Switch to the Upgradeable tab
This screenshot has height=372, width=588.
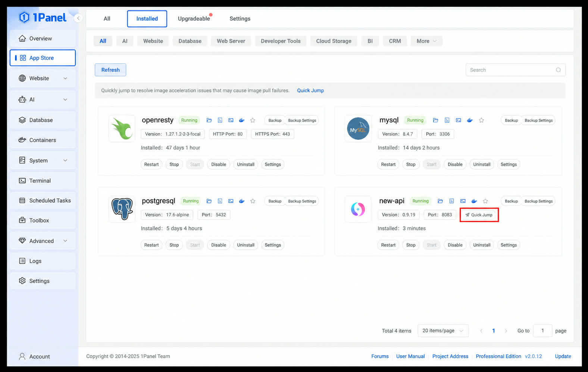click(194, 19)
